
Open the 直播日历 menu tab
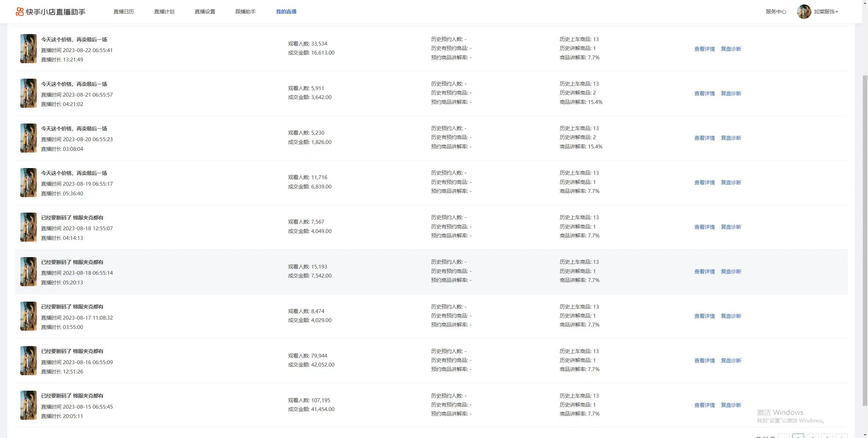pyautogui.click(x=123, y=12)
